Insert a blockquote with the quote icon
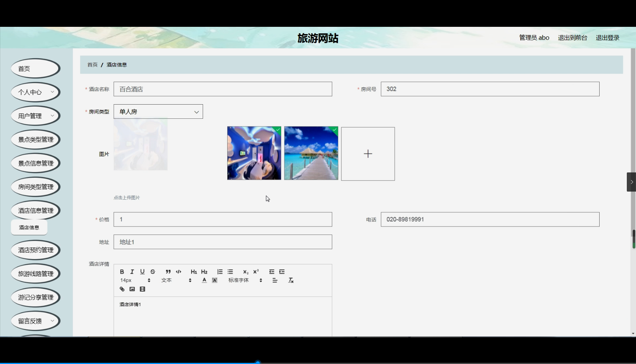Image resolution: width=636 pixels, height=364 pixels. (168, 272)
